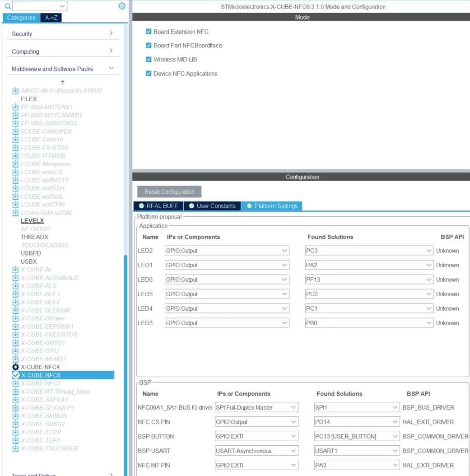Click the Reset Configuration button
This screenshot has width=470, height=476.
[x=169, y=192]
